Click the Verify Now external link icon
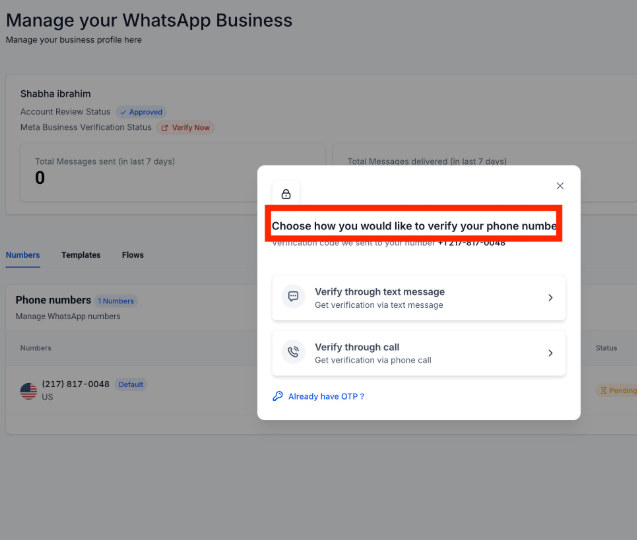The width and height of the screenshot is (637, 540). pyautogui.click(x=165, y=128)
